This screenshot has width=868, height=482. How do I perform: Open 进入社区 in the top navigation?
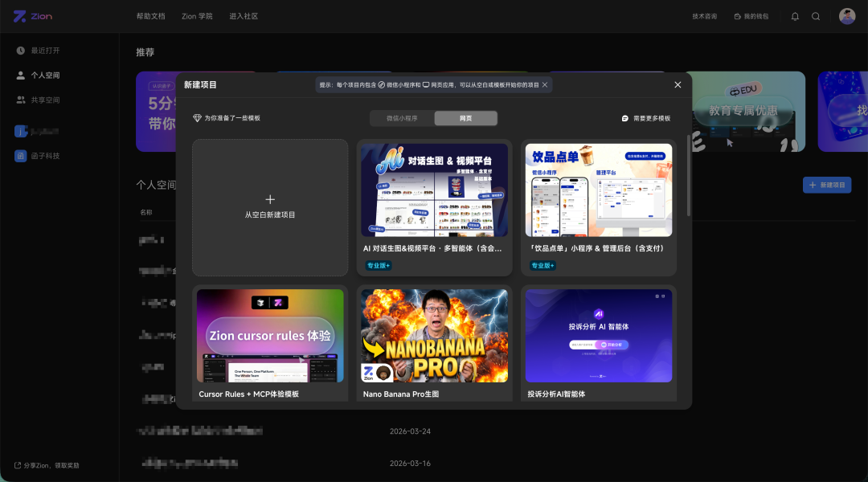coord(244,17)
